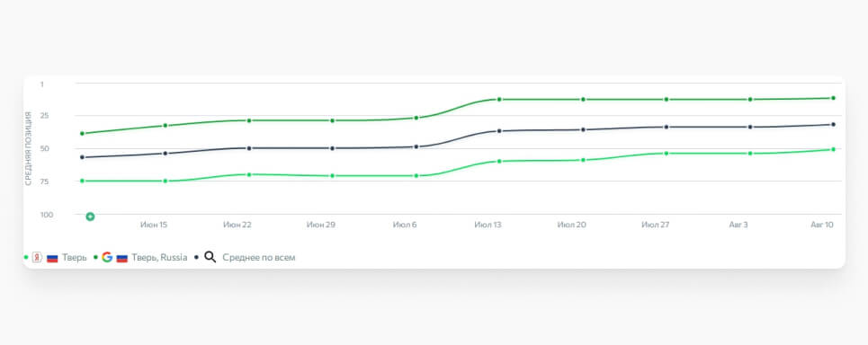The image size is (868, 345).
Task: Select the average line point at Июн 29
Action: click(x=332, y=148)
